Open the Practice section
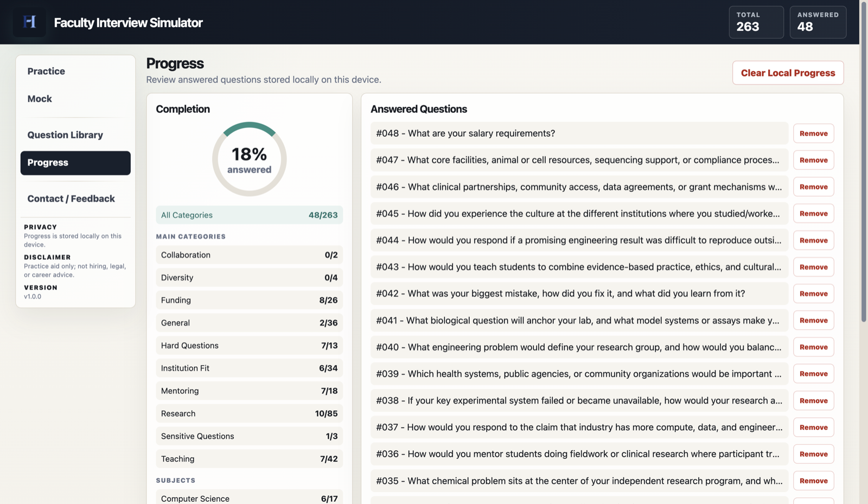The image size is (868, 504). 75,71
